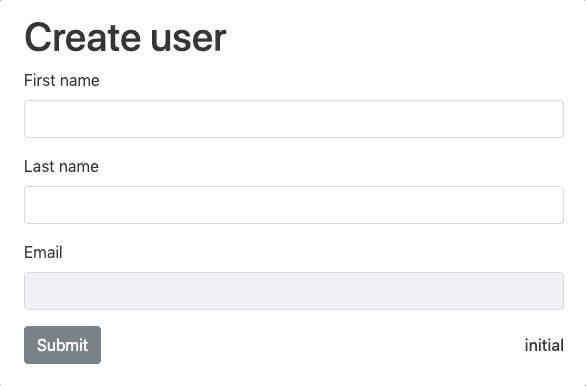Click the field beneath the Email label
The height and width of the screenshot is (386, 586).
click(x=294, y=291)
